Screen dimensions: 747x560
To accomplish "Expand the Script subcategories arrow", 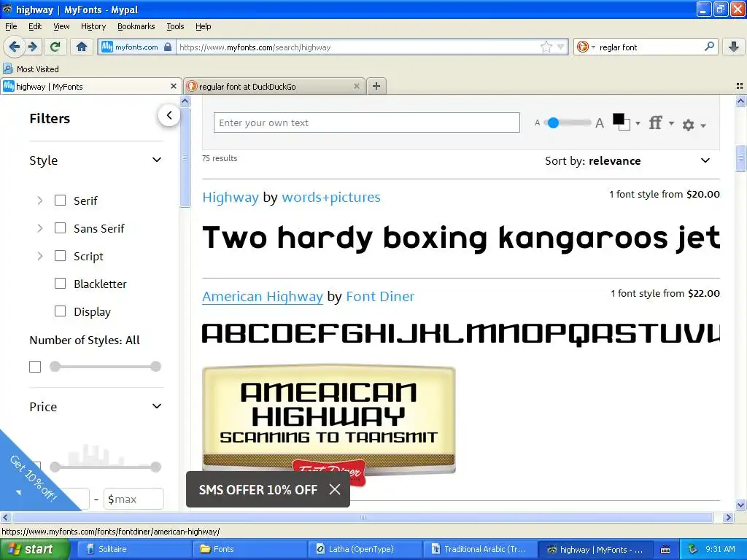I will pos(40,256).
